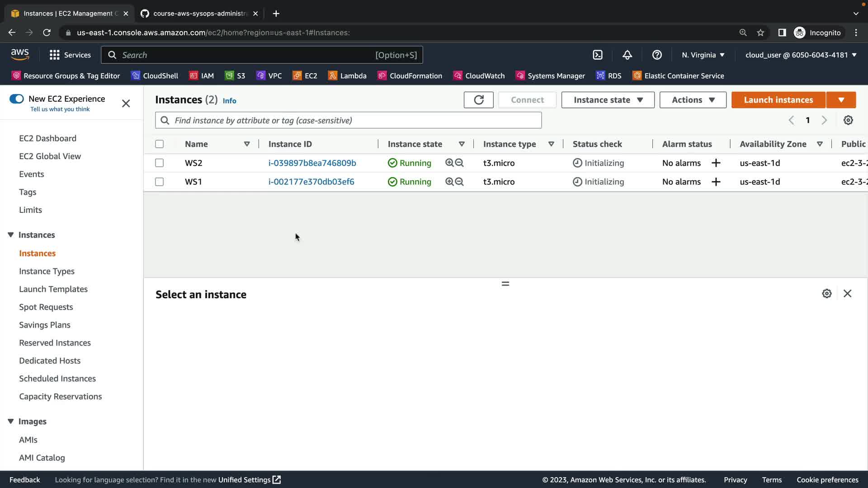Check the WS1 instance checkbox
The image size is (868, 488).
click(x=159, y=182)
